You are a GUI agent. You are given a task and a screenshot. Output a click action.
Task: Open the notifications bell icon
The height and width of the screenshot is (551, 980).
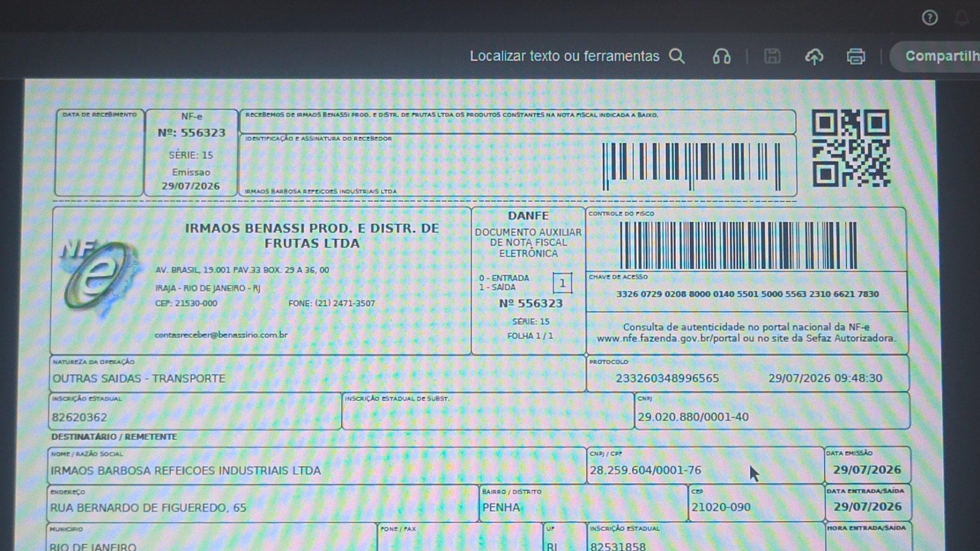coord(962,18)
